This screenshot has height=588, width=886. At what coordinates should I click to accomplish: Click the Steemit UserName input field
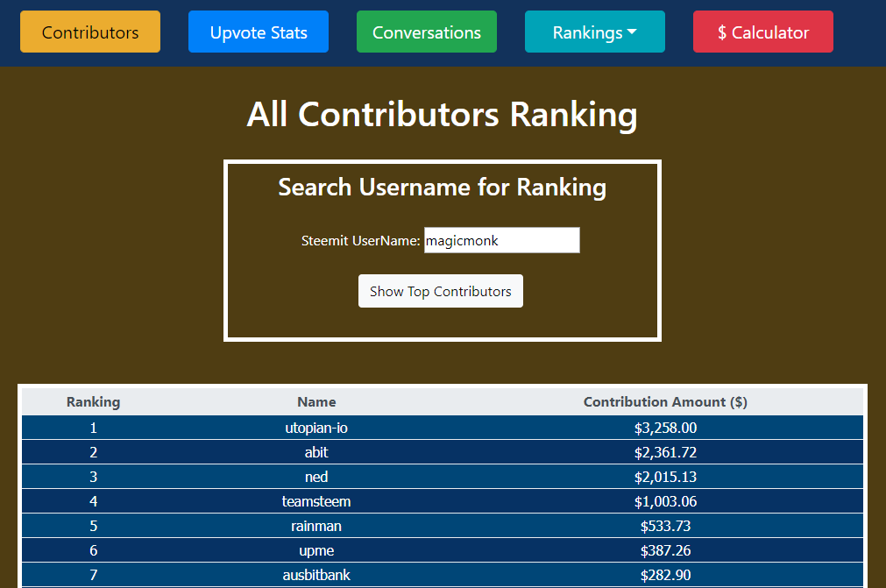point(502,240)
